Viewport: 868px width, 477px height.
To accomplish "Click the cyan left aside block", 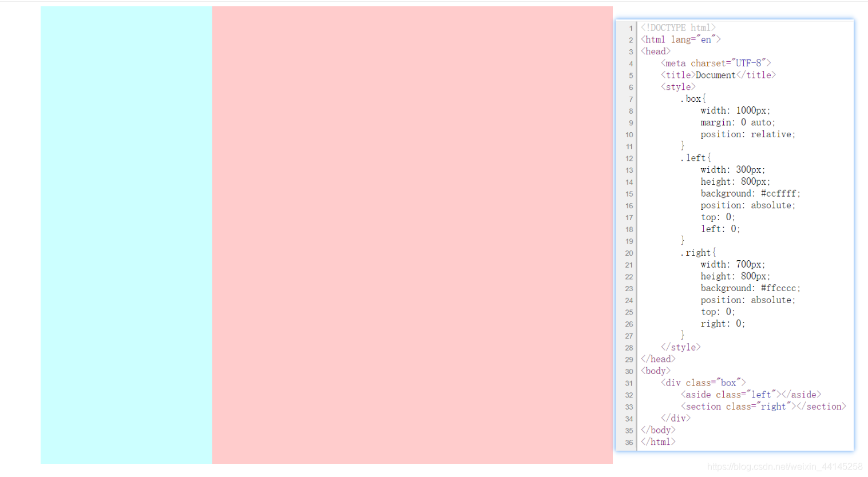I will 126,235.
